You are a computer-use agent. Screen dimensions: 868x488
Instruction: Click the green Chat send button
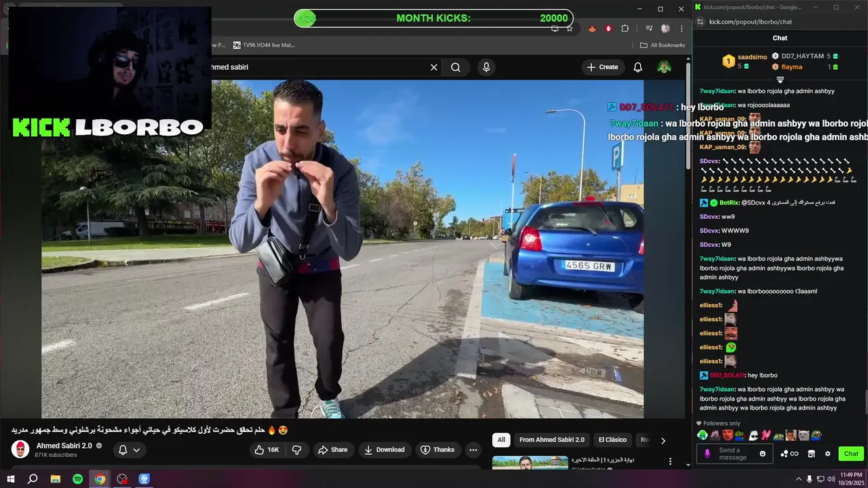coord(851,454)
